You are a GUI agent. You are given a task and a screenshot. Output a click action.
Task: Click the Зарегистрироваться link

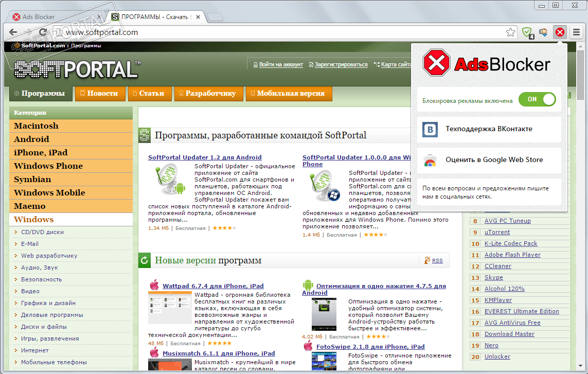pos(341,64)
